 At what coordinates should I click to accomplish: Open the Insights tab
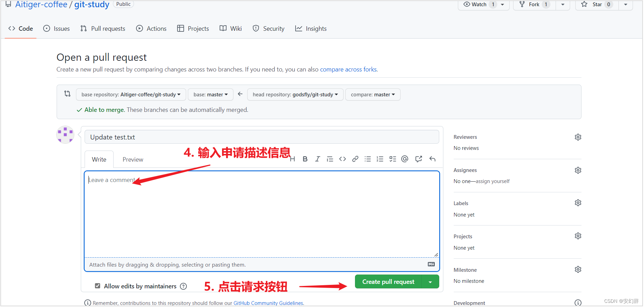311,29
